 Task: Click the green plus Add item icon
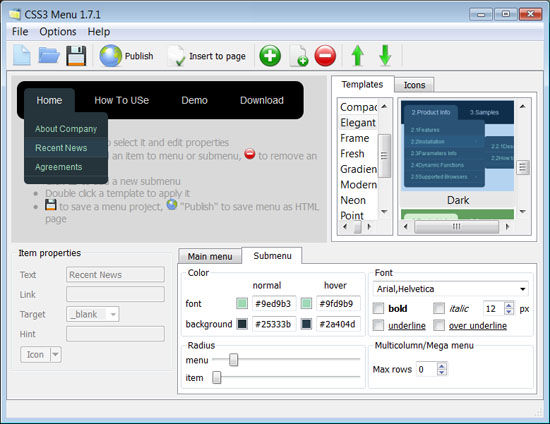(270, 56)
